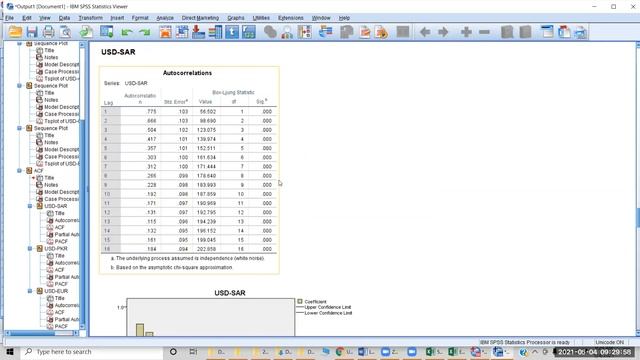Save the output document
The image size is (640, 360).
(x=32, y=32)
